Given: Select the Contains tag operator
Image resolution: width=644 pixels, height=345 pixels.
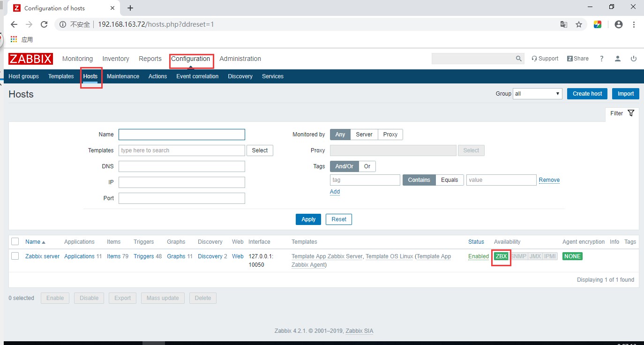Looking at the screenshot, I should (x=419, y=180).
